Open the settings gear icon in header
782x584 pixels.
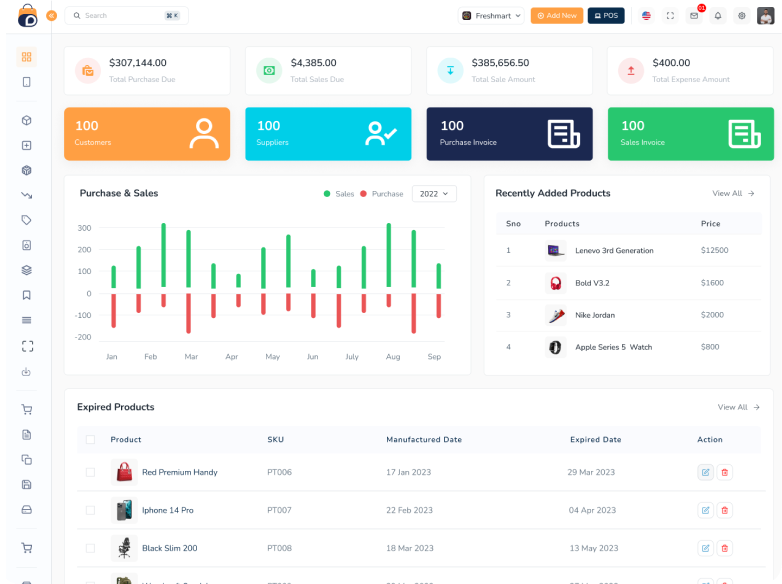(x=742, y=16)
